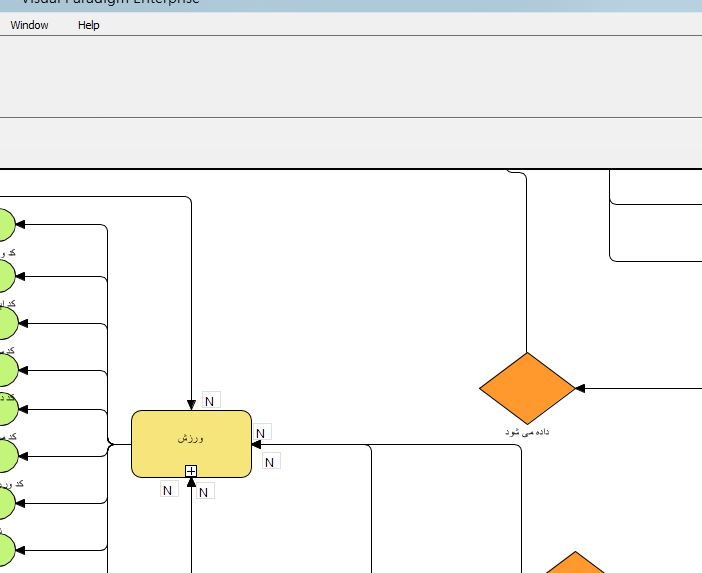Select the lower N label right of ورزش
Viewport: 702px width, 573px height.
(271, 461)
